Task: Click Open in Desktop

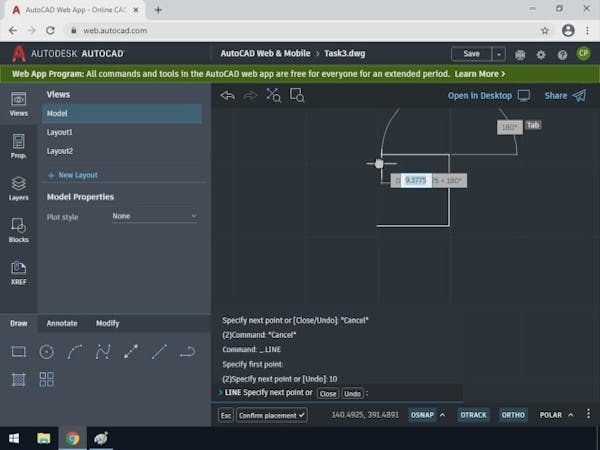Action: pos(489,96)
